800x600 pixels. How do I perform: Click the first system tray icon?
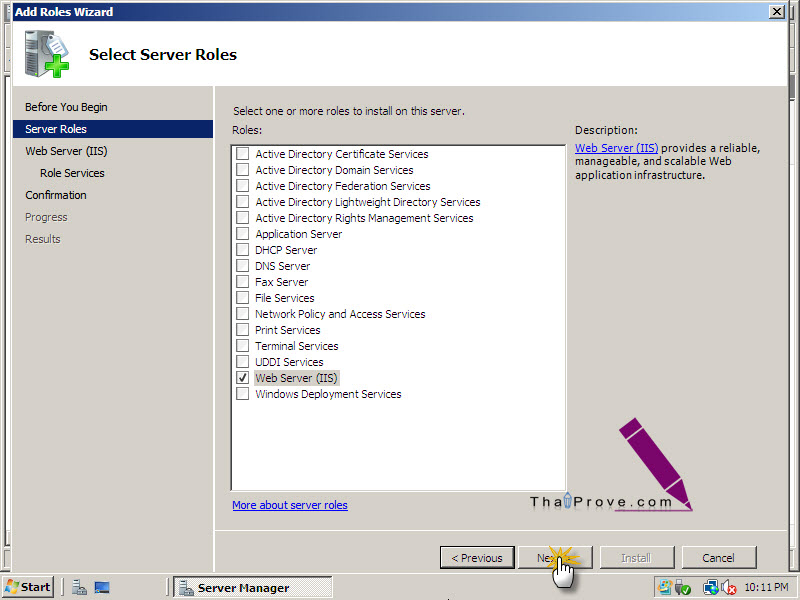[x=665, y=587]
